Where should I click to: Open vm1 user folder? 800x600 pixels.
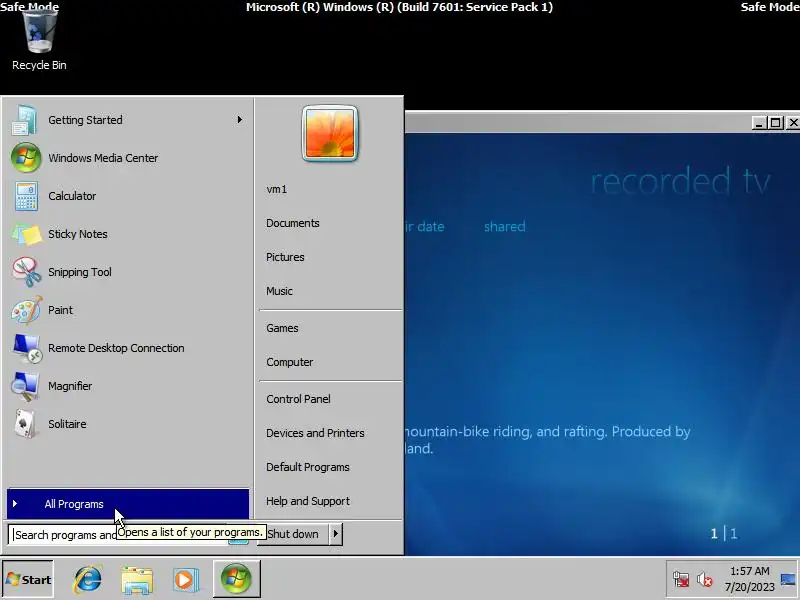click(277, 189)
